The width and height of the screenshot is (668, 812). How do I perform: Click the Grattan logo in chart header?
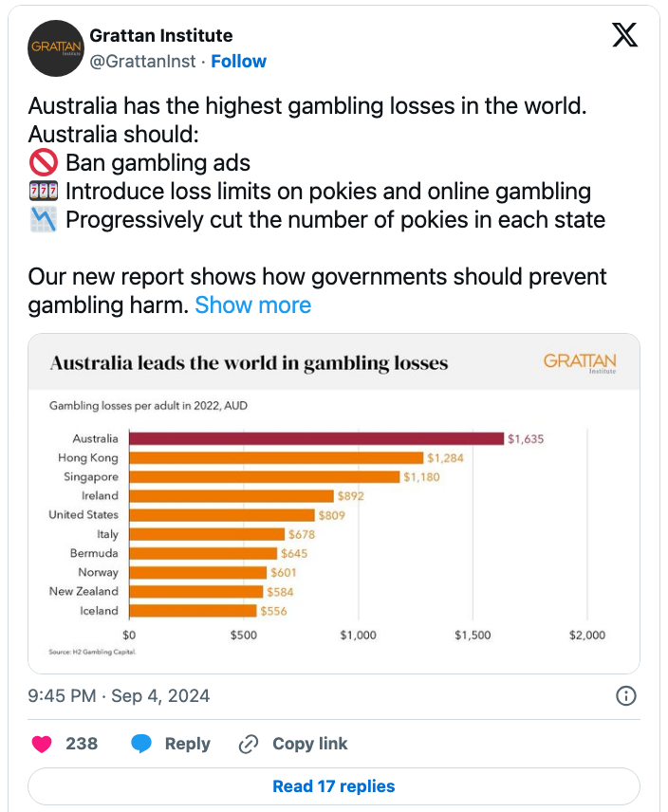point(579,363)
